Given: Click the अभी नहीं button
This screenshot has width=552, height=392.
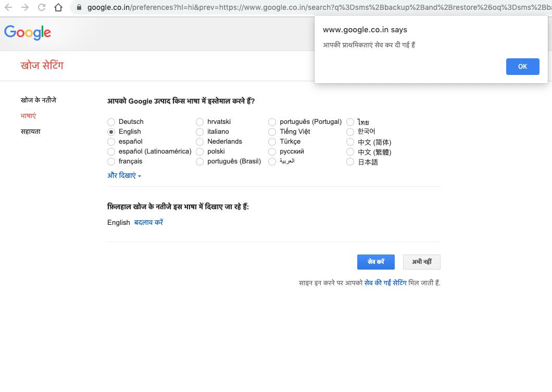Looking at the screenshot, I should click(x=422, y=262).
